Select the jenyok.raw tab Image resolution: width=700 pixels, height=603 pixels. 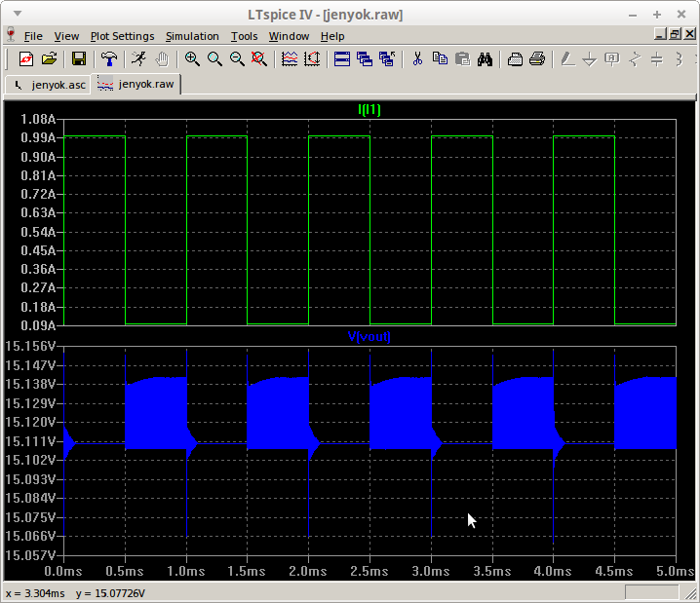(x=136, y=84)
